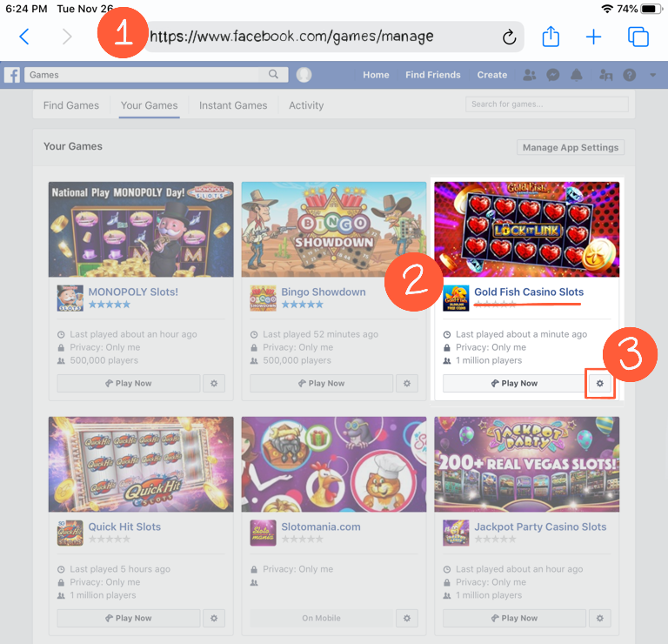The image size is (668, 644).
Task: Add a new tab with plus icon
Action: [593, 37]
